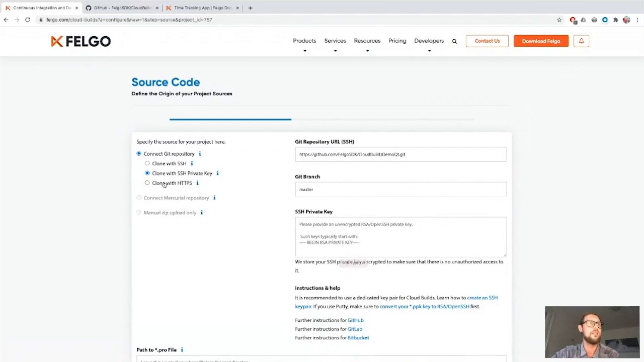Open further instructions for Bitbucket
Image resolution: width=644 pixels, height=362 pixels.
(x=358, y=338)
